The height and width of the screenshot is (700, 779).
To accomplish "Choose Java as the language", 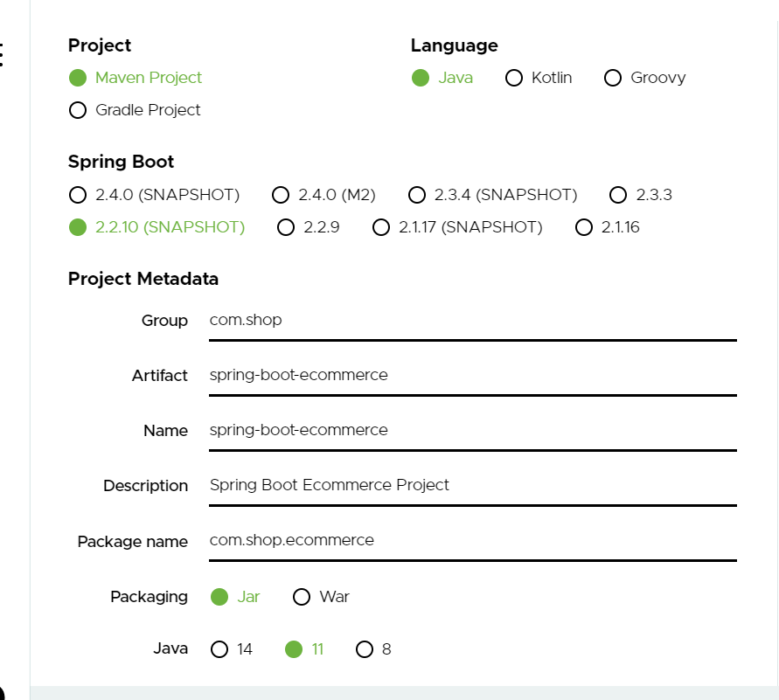I will (x=421, y=78).
